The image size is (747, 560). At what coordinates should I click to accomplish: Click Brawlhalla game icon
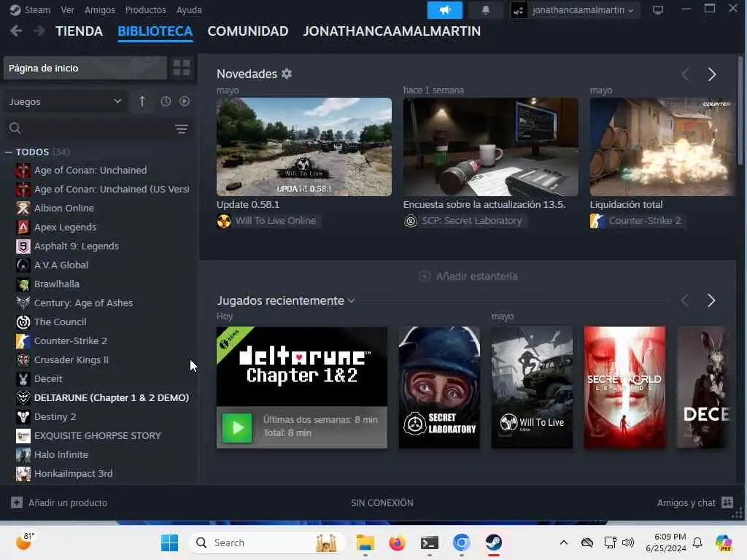click(23, 284)
